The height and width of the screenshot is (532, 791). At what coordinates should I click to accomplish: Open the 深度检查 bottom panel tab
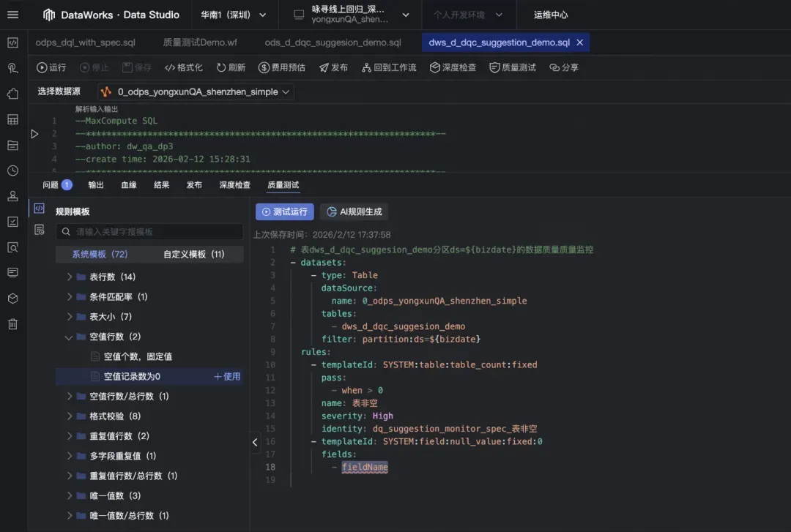pyautogui.click(x=234, y=185)
